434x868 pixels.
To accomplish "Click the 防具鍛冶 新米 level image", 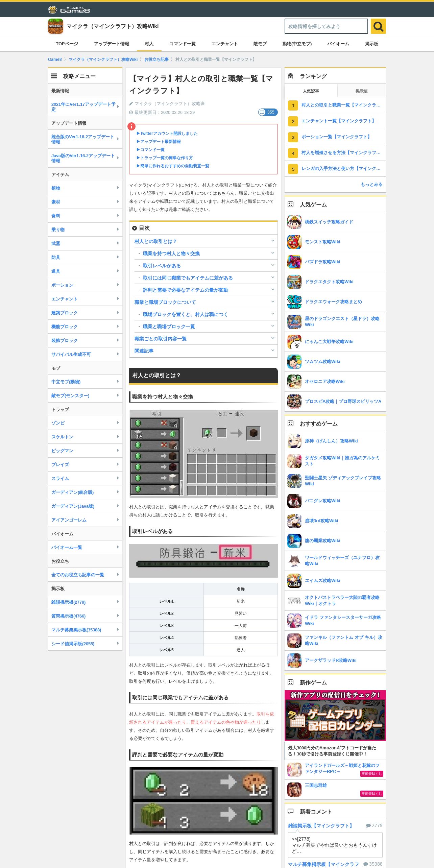I will click(x=203, y=560).
